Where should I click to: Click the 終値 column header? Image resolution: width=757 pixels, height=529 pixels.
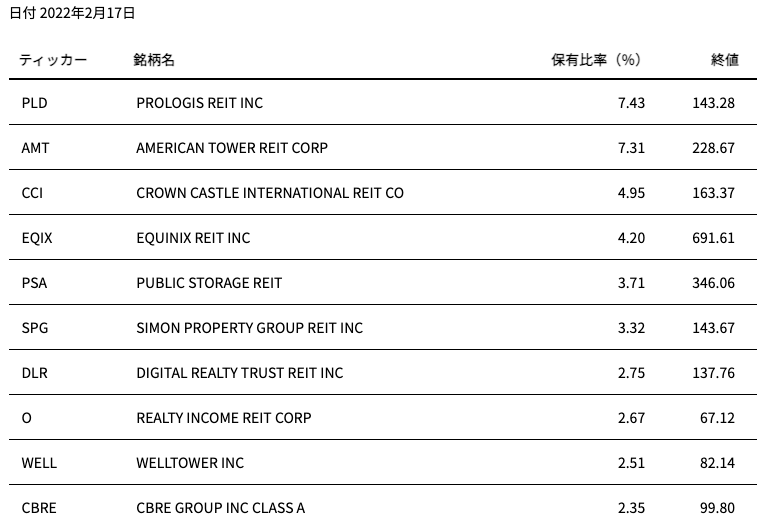(725, 60)
